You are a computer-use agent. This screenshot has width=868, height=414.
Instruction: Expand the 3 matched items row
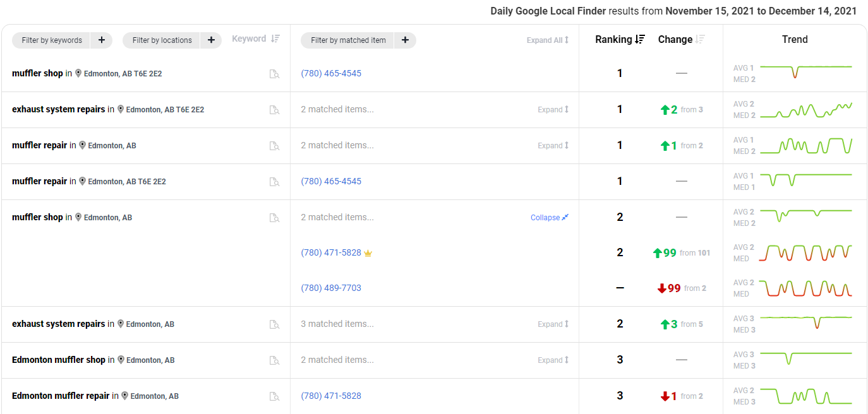[553, 324]
